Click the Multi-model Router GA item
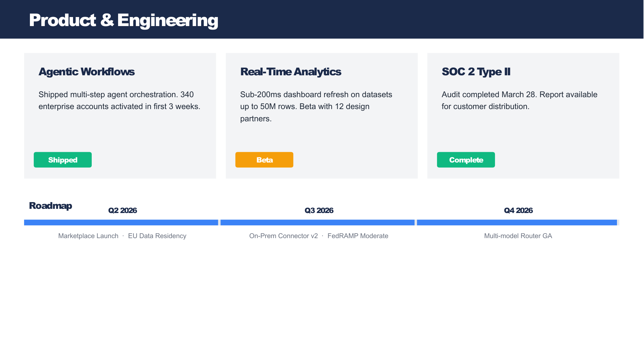The image size is (644, 362). (x=518, y=236)
